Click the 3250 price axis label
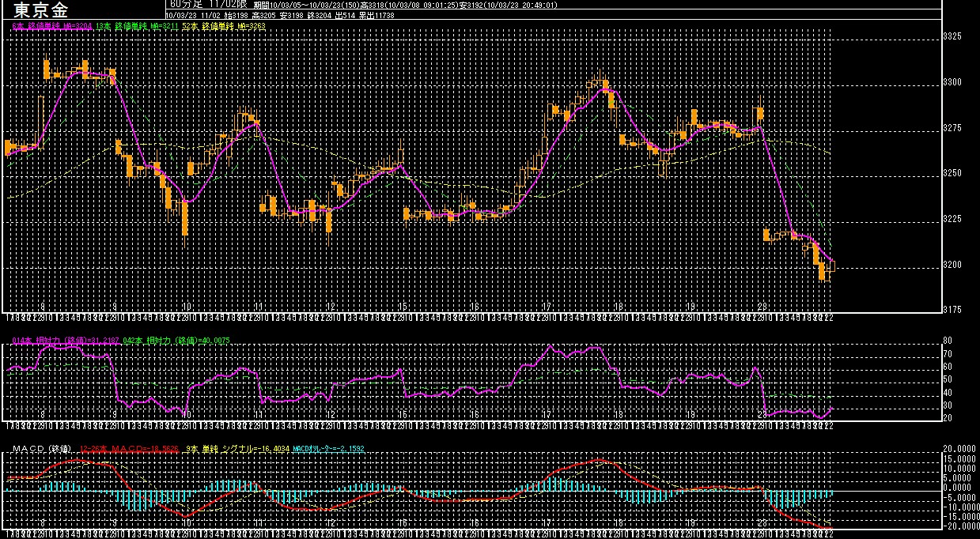The width and height of the screenshot is (980, 539). click(x=952, y=173)
